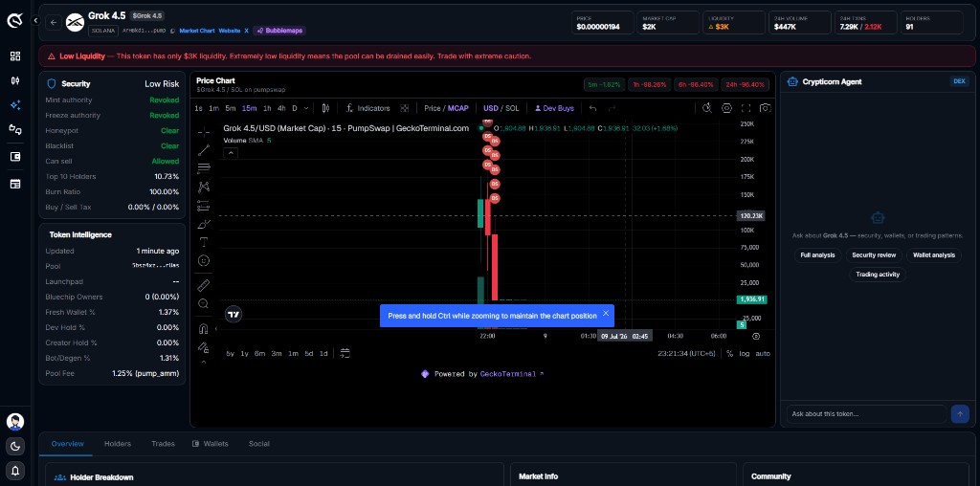Viewport: 980px width, 486px height.
Task: Open the chart quick search icon
Action: [x=706, y=108]
